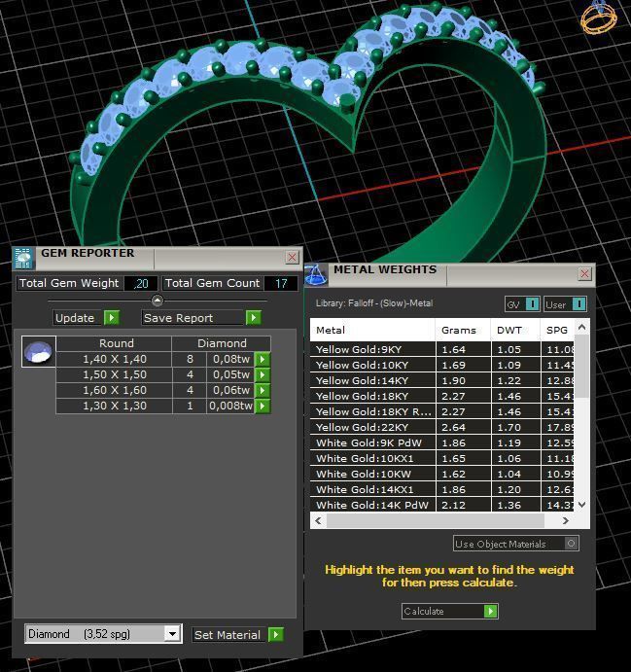
Task: Click the 1,30 X 1,30 size cell
Action: tap(115, 406)
